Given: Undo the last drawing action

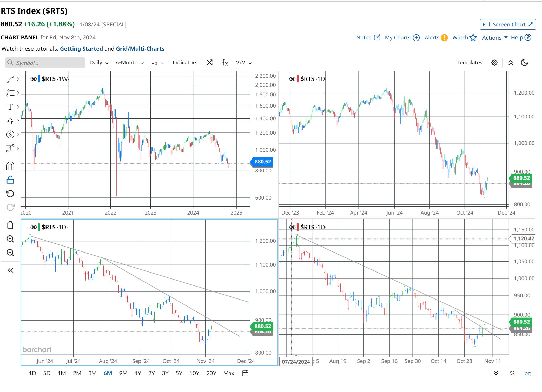Looking at the screenshot, I should 10,194.
